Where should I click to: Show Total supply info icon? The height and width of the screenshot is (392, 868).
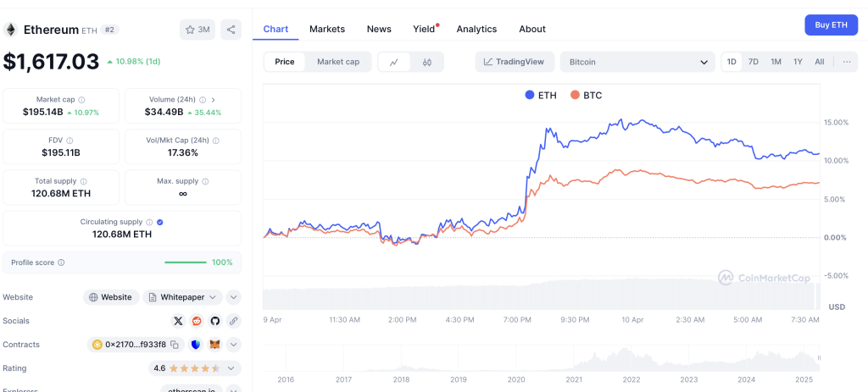[x=83, y=181]
